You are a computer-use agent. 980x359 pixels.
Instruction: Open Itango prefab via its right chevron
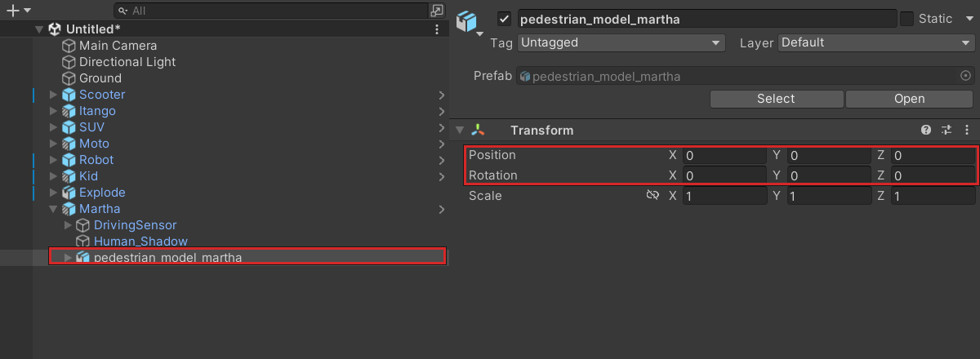[441, 111]
